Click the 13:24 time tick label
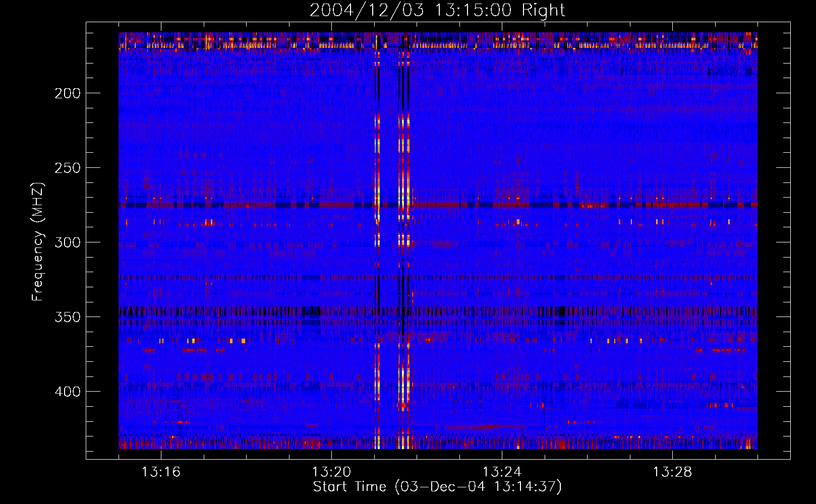The image size is (816, 504). [502, 472]
